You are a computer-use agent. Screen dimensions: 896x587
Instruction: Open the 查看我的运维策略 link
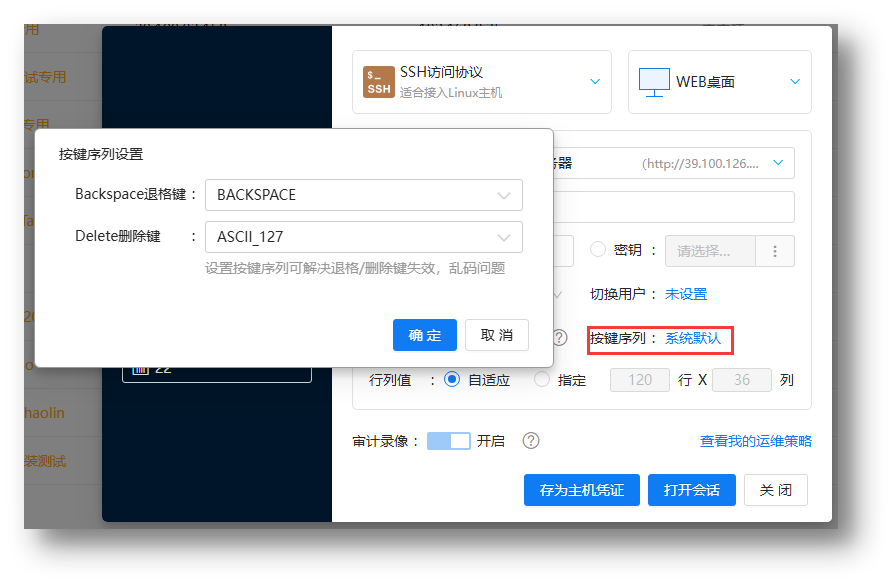tap(755, 441)
